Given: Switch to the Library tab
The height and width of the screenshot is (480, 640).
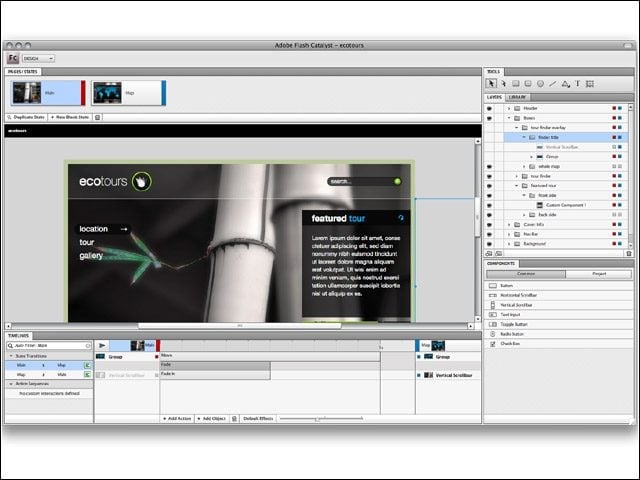Looking at the screenshot, I should [518, 97].
